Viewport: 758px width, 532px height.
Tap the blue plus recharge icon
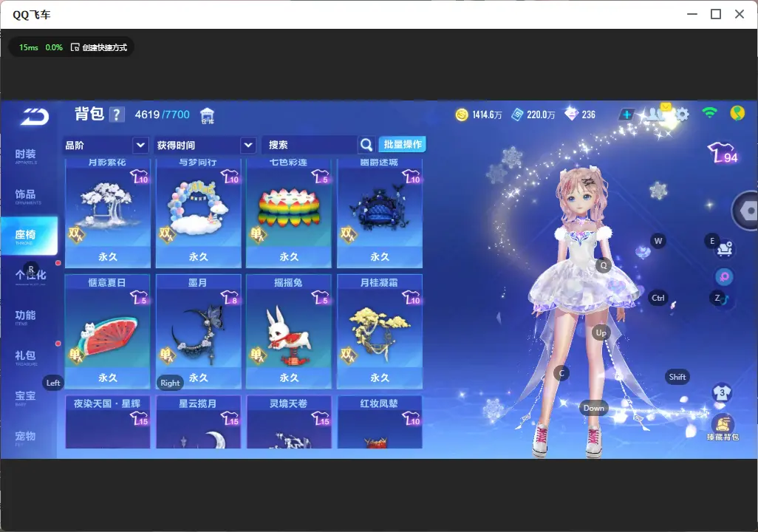coord(626,115)
